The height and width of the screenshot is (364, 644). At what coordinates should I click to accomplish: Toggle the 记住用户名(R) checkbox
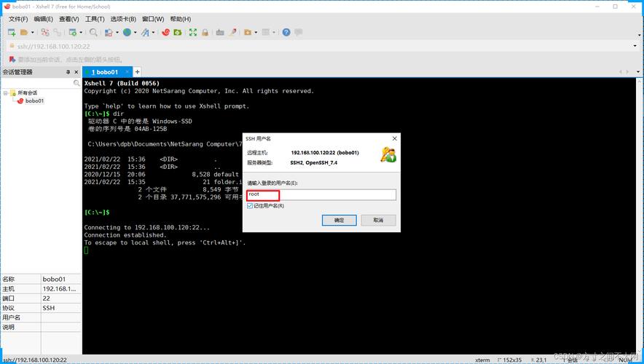[x=250, y=205]
